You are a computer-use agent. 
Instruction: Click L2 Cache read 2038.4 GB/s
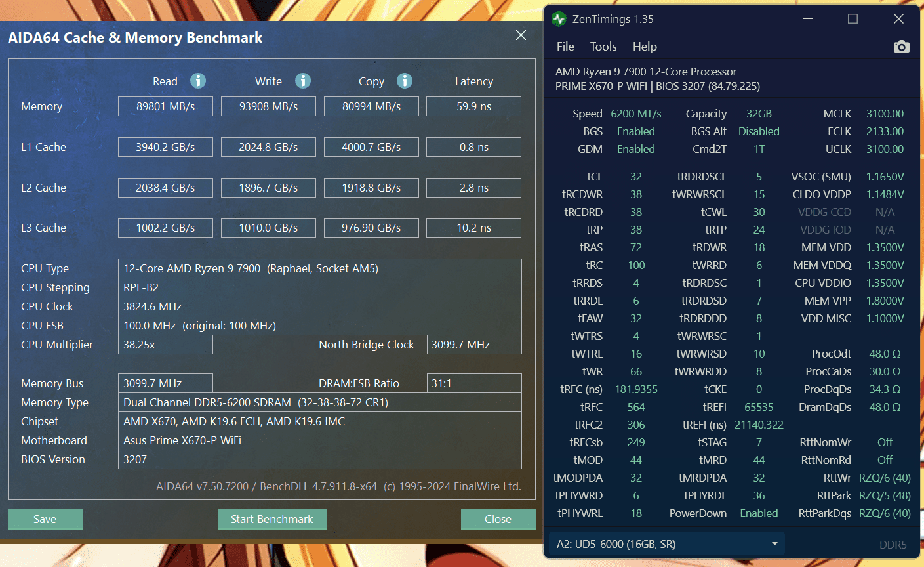165,188
